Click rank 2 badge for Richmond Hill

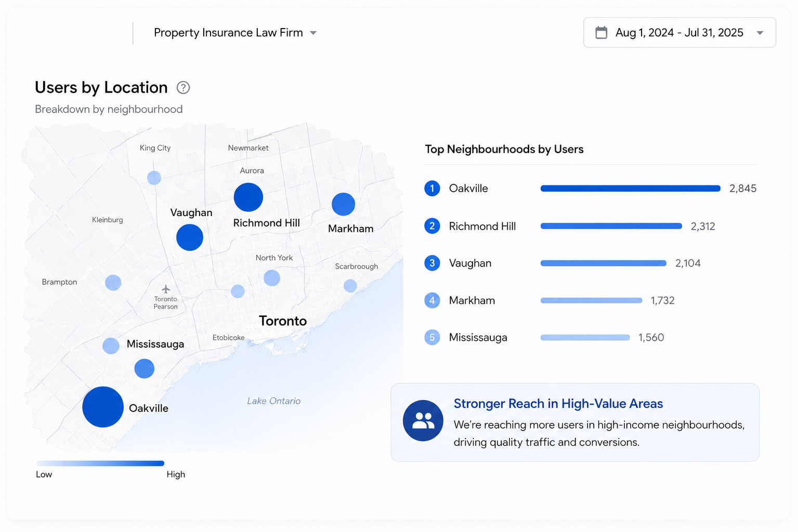click(432, 226)
